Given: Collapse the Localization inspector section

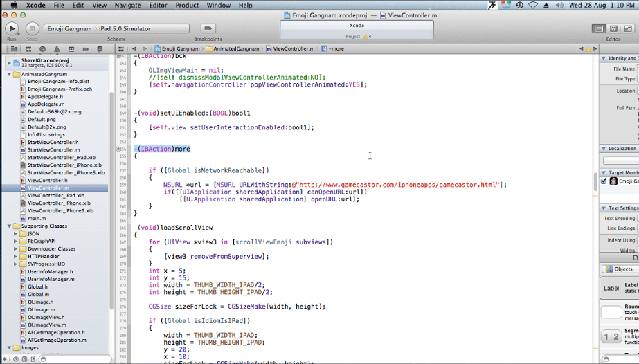Looking at the screenshot, I should (604, 149).
